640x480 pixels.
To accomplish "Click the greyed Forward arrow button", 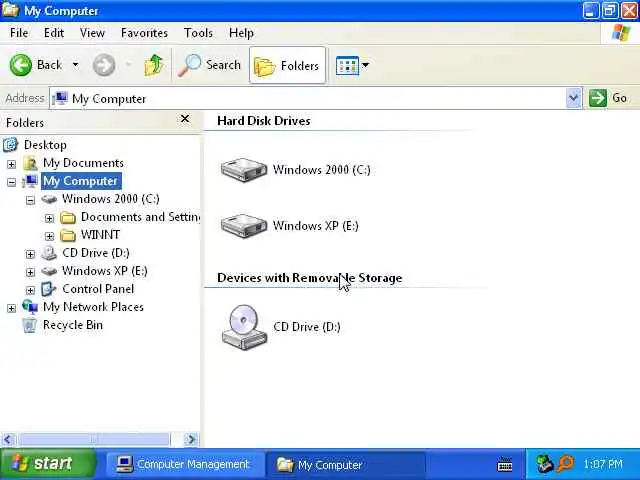I will (x=104, y=65).
